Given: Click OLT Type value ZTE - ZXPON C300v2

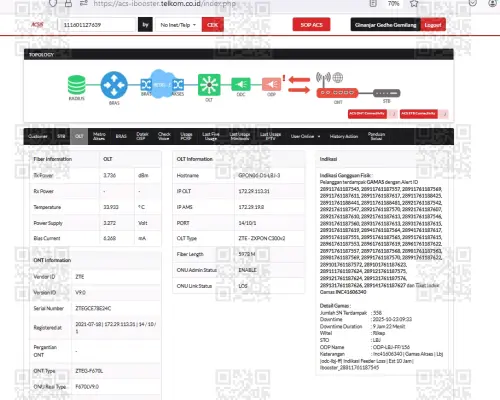Looking at the screenshot, I should coord(262,238).
